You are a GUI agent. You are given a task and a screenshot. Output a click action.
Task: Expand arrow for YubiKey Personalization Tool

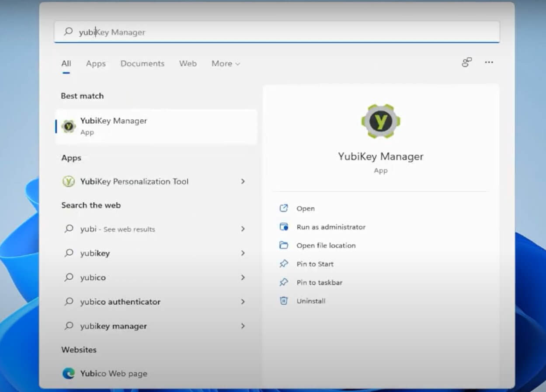click(243, 181)
